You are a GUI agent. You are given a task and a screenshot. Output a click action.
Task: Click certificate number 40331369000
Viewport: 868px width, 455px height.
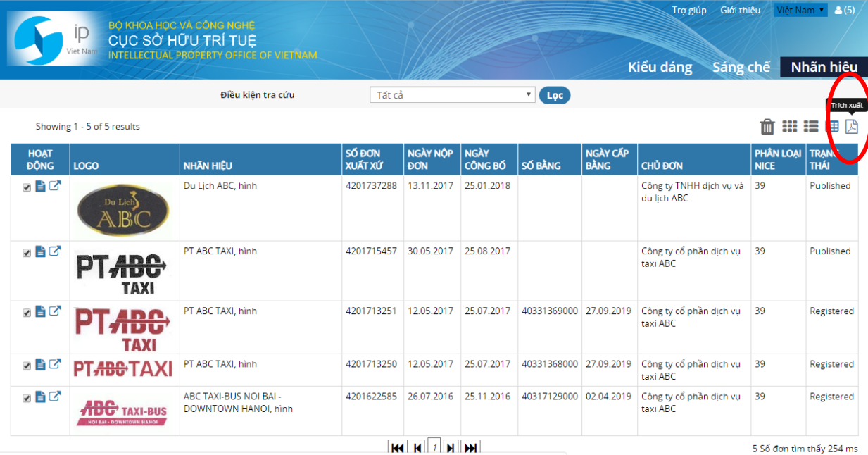(550, 311)
